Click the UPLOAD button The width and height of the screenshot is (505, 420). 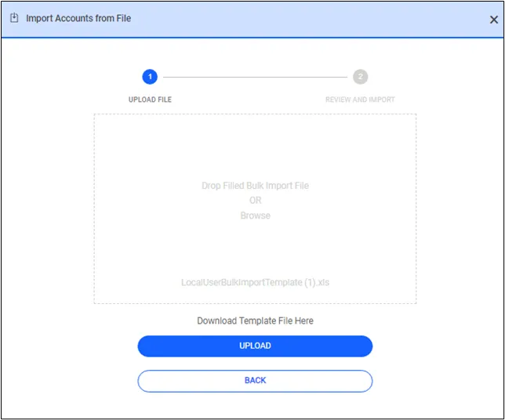point(255,346)
